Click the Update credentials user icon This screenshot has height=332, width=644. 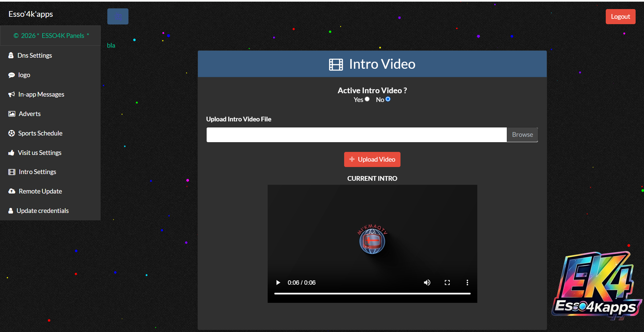point(11,211)
